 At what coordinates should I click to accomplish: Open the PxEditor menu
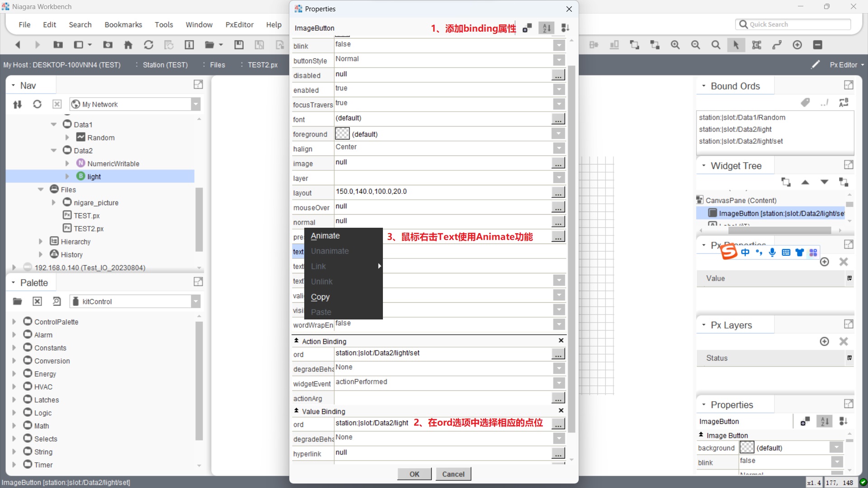(239, 25)
